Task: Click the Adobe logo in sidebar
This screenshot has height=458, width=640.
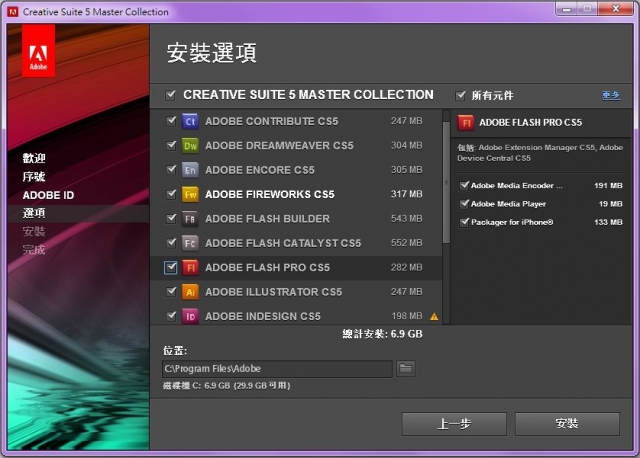Action: [38, 51]
